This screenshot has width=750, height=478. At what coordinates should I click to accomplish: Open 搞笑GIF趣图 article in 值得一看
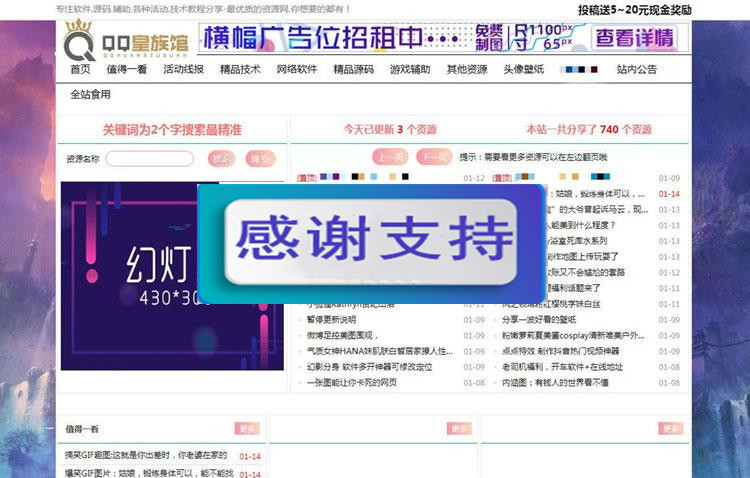146,455
